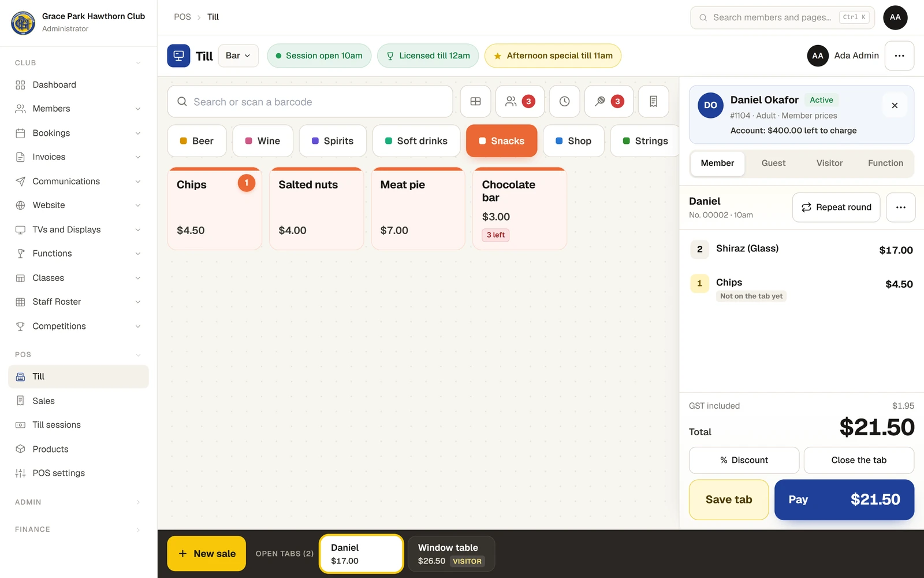Select the Shop category

(573, 141)
